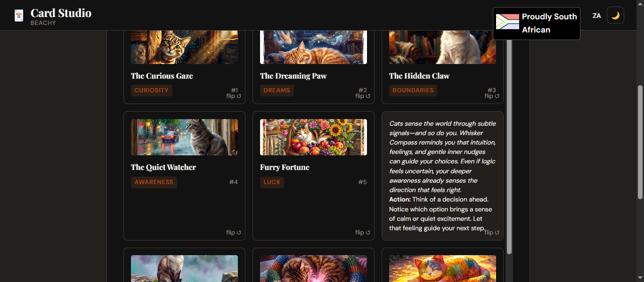Click the Card Studio title text
The width and height of the screenshot is (644, 282).
click(61, 13)
